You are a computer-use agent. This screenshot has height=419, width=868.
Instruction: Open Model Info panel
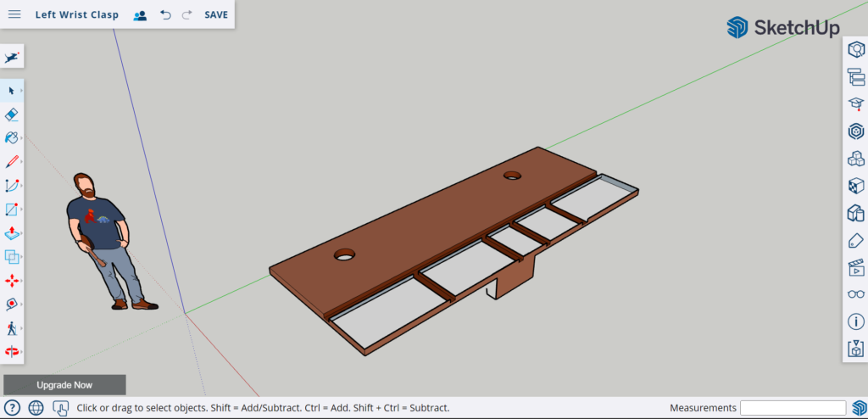click(856, 321)
